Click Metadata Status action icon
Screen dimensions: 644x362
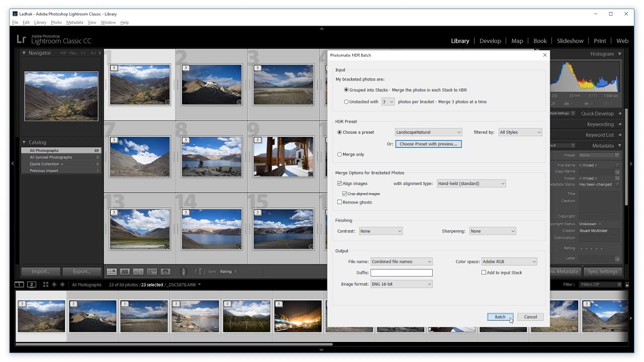pyautogui.click(x=617, y=185)
